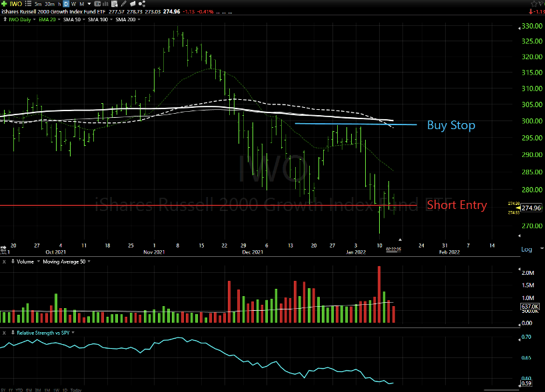Switch to Weekly timeframe (W)

(73, 4)
